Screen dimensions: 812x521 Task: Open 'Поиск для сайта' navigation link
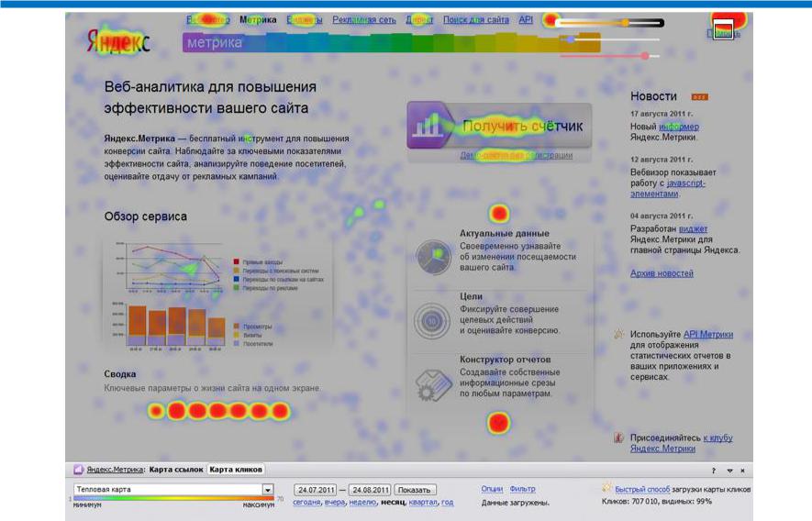476,19
